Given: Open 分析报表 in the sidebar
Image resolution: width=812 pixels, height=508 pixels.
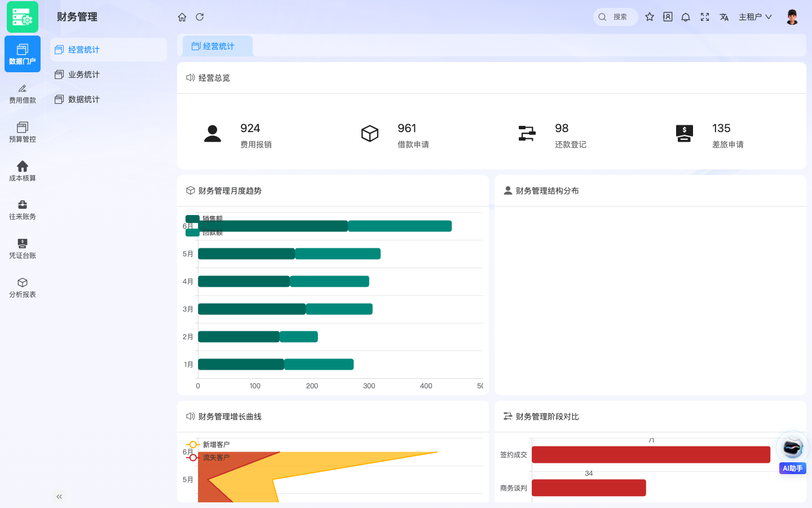Looking at the screenshot, I should click(23, 288).
